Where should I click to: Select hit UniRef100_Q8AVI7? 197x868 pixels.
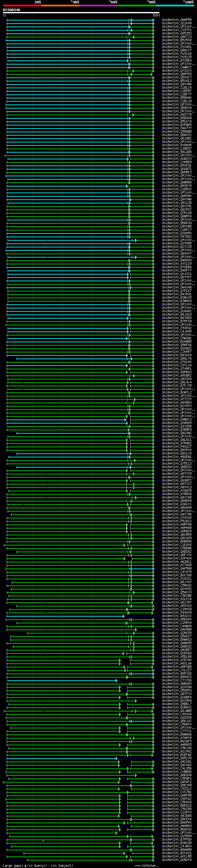point(177,50)
